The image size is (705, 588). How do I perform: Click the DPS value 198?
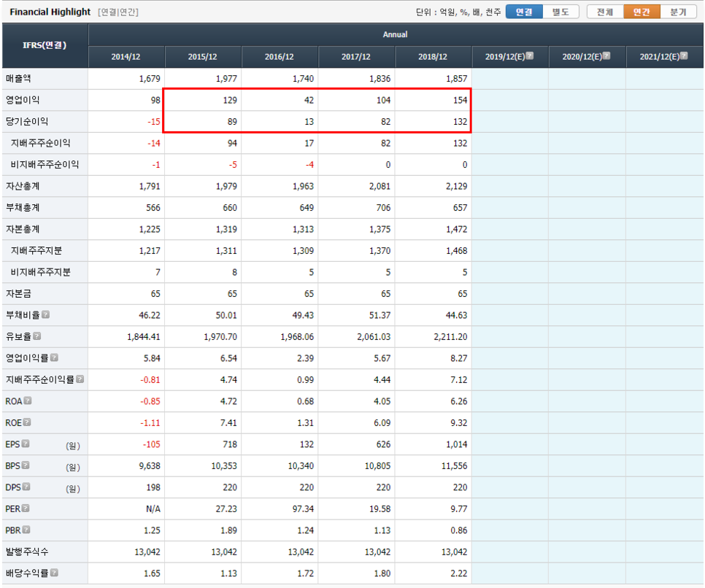pyautogui.click(x=153, y=487)
